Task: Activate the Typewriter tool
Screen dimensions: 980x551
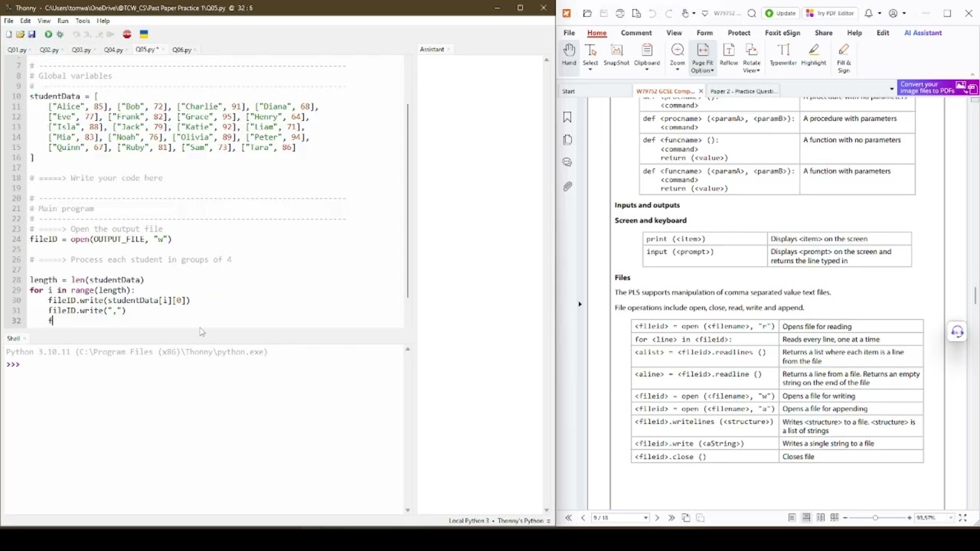Action: point(783,54)
